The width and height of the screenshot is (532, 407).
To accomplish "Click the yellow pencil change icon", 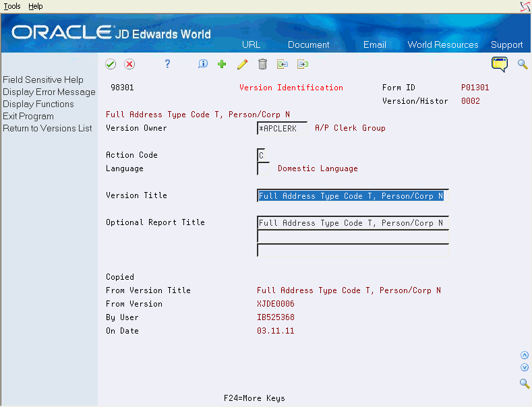I will (242, 64).
